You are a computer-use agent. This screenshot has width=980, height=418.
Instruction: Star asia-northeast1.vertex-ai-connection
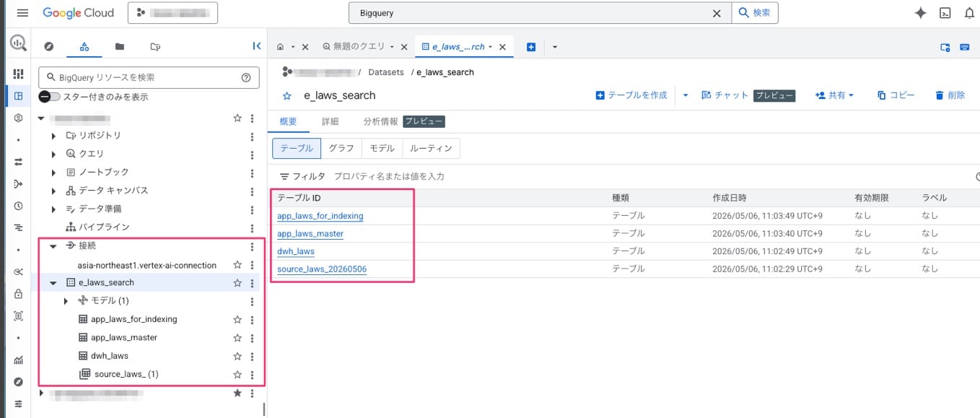click(x=237, y=265)
